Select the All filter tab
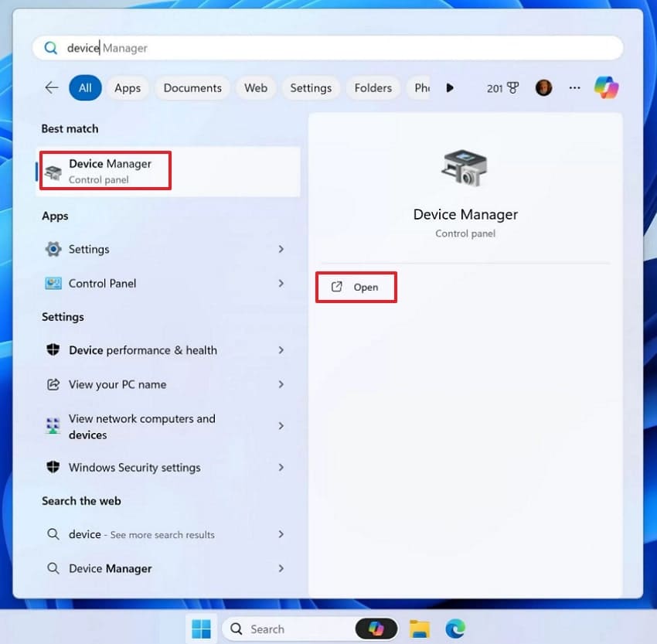The image size is (657, 644). tap(85, 88)
